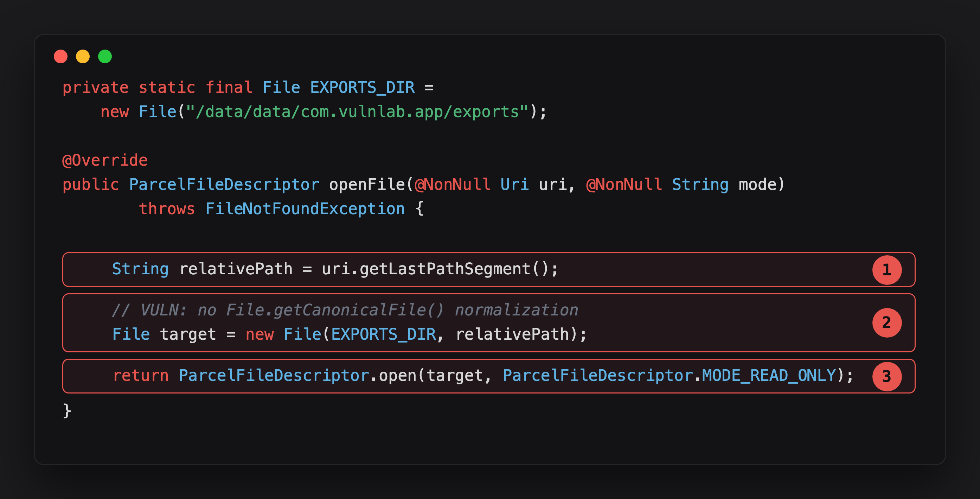Click the @Override annotation
980x499 pixels.
tap(105, 160)
